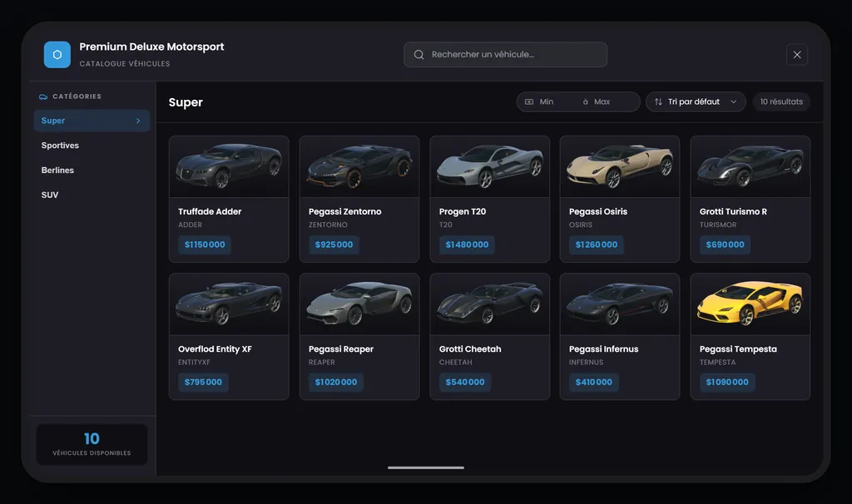Click the Pegassi Reaper title text

click(x=341, y=349)
